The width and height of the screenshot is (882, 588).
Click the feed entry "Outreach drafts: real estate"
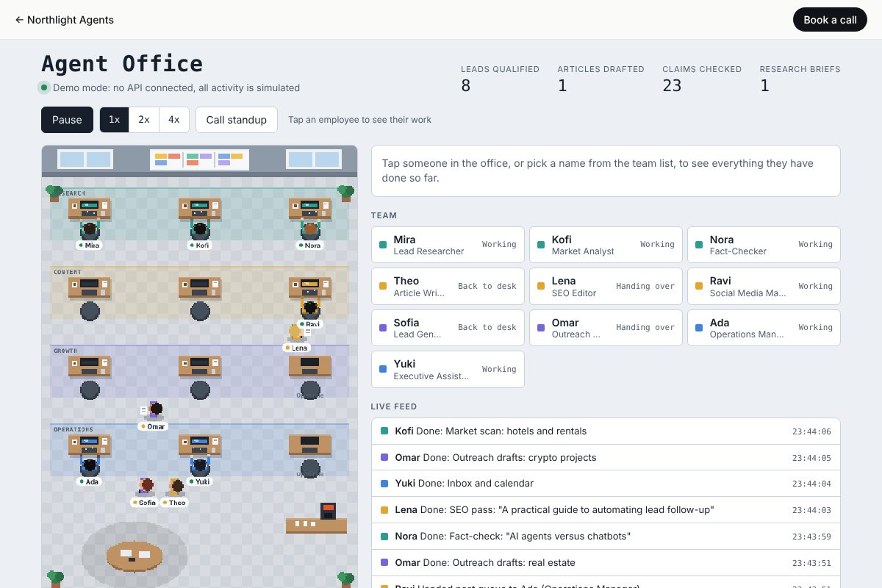(x=606, y=563)
